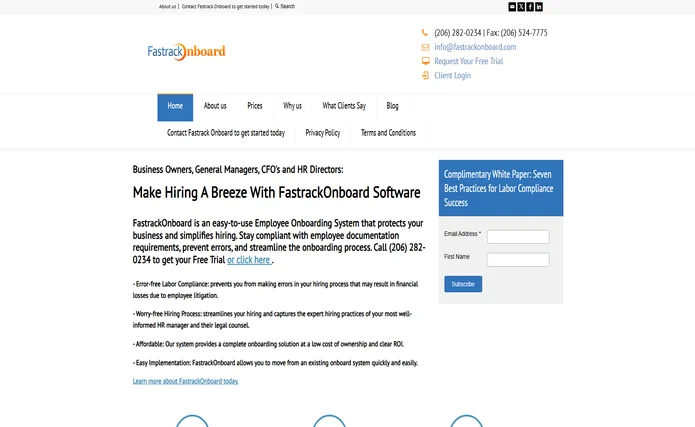Image resolution: width=695 pixels, height=427 pixels.
Task: Open the Why us menu item
Action: pyautogui.click(x=293, y=106)
